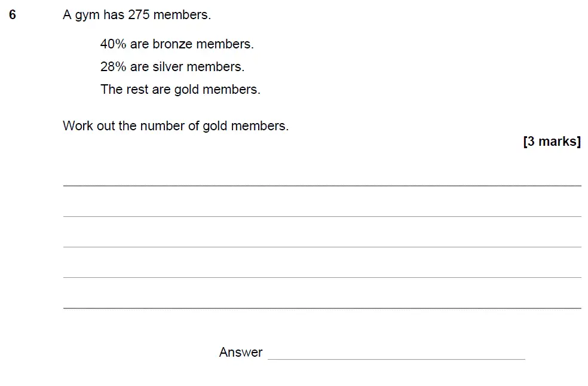Click the 28% figure
The image size is (588, 386).
click(x=113, y=67)
